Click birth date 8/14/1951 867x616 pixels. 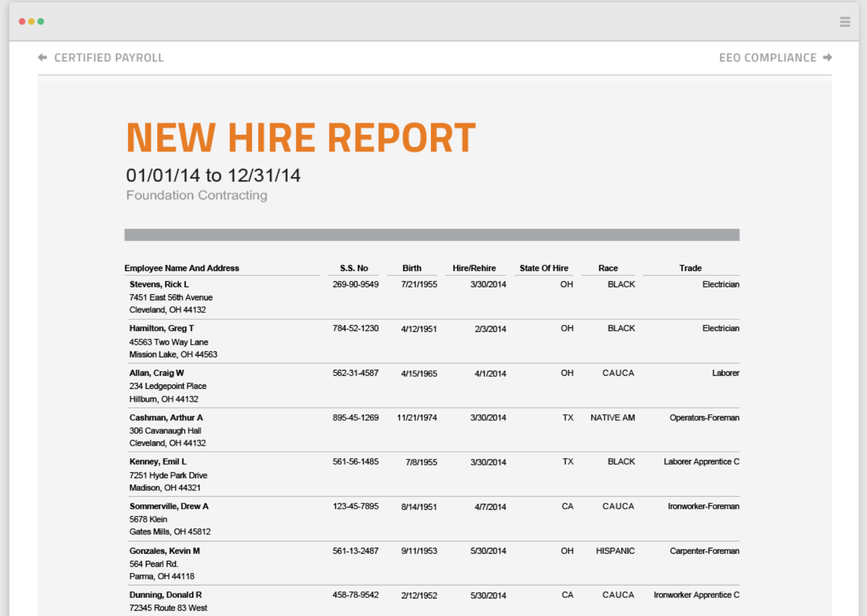coord(419,507)
